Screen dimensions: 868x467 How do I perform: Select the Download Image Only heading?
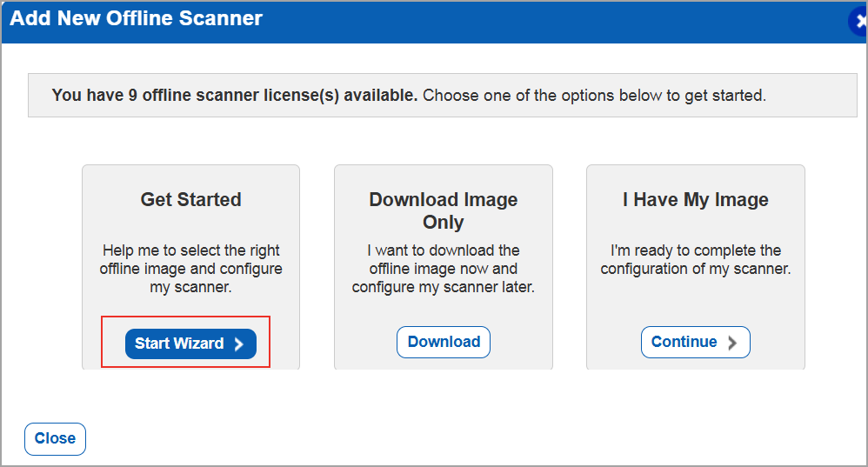[x=444, y=210]
